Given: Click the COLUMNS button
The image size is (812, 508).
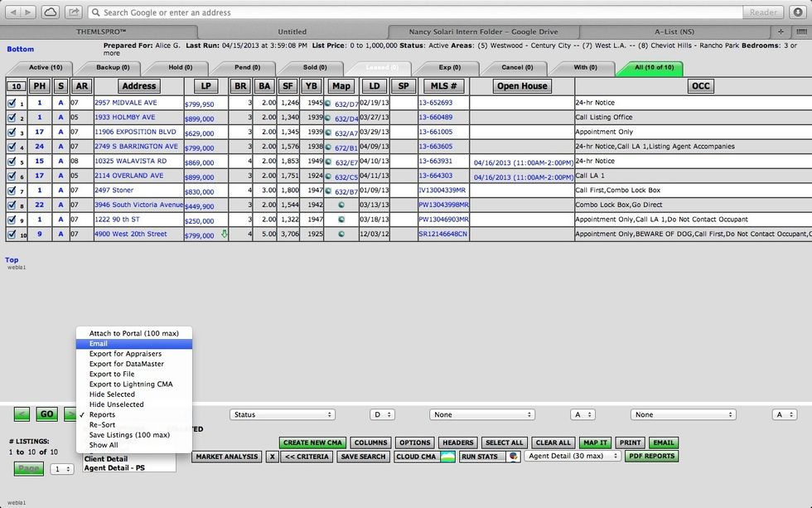Looking at the screenshot, I should click(x=371, y=443).
